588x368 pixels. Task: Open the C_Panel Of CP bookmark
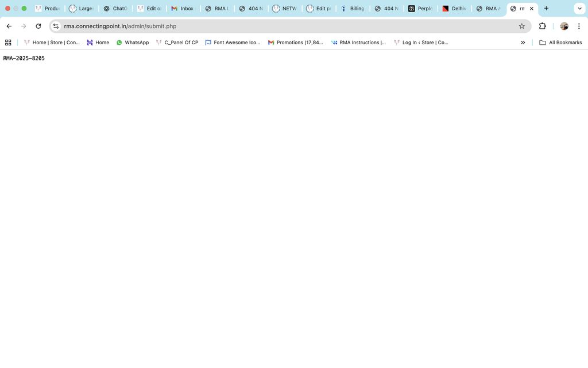point(177,43)
